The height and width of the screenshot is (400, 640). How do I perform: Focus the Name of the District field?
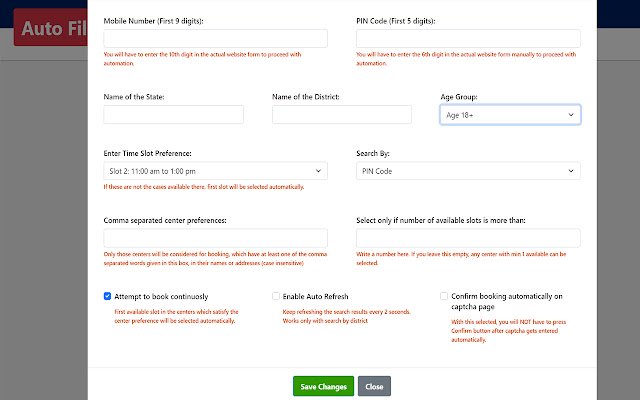(x=342, y=114)
